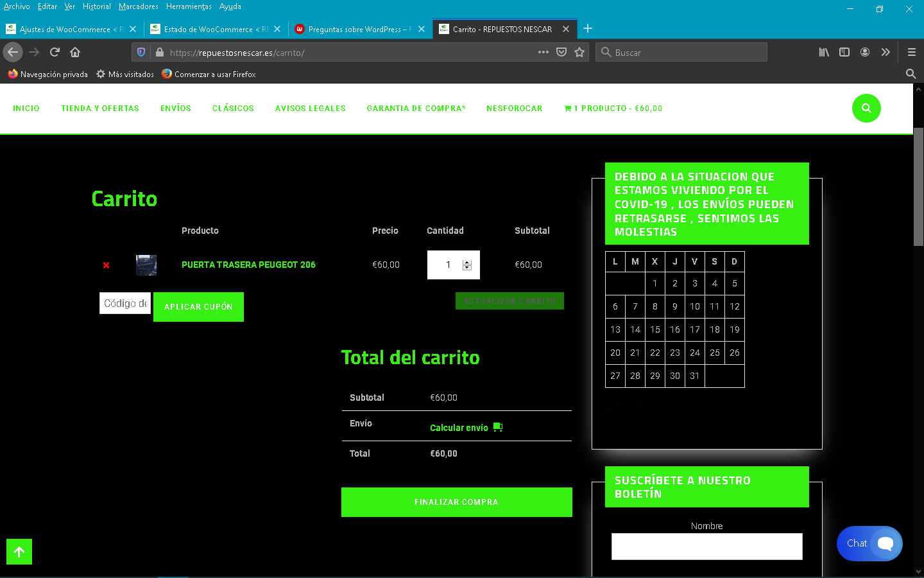The height and width of the screenshot is (578, 924).
Task: Open the Historial menu
Action: tap(97, 6)
